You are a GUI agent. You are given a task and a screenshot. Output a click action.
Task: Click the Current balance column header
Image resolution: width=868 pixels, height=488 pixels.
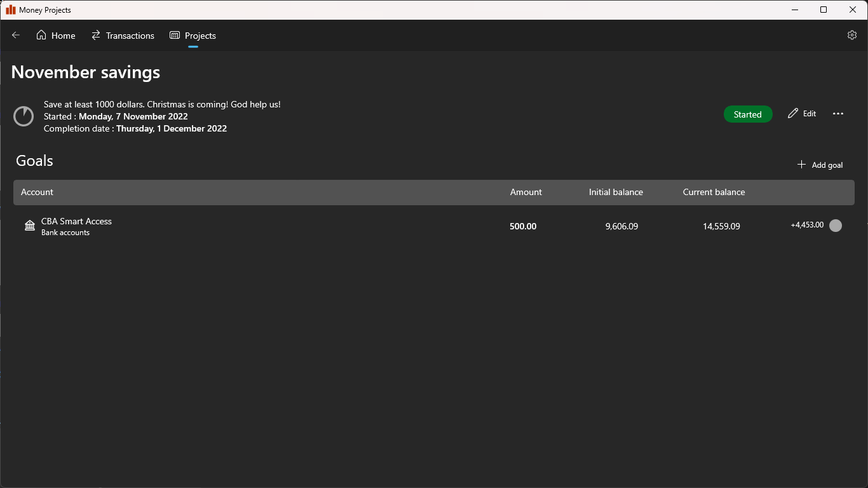pos(714,192)
